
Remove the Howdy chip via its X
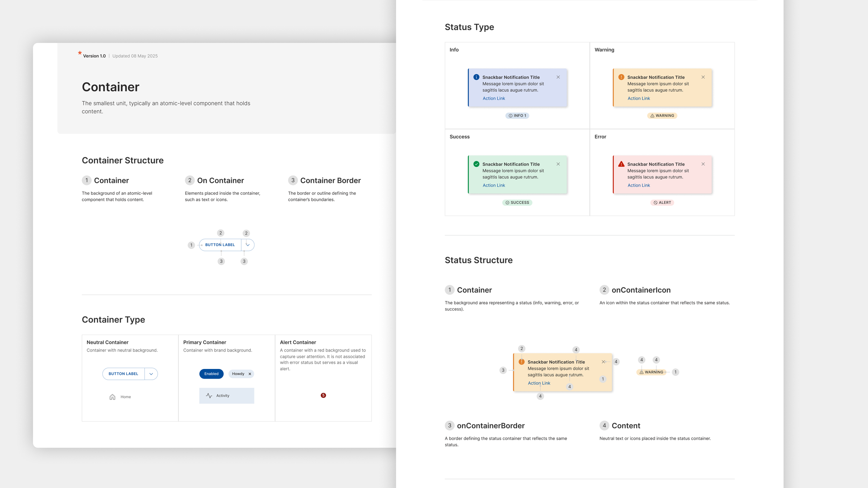click(x=250, y=374)
